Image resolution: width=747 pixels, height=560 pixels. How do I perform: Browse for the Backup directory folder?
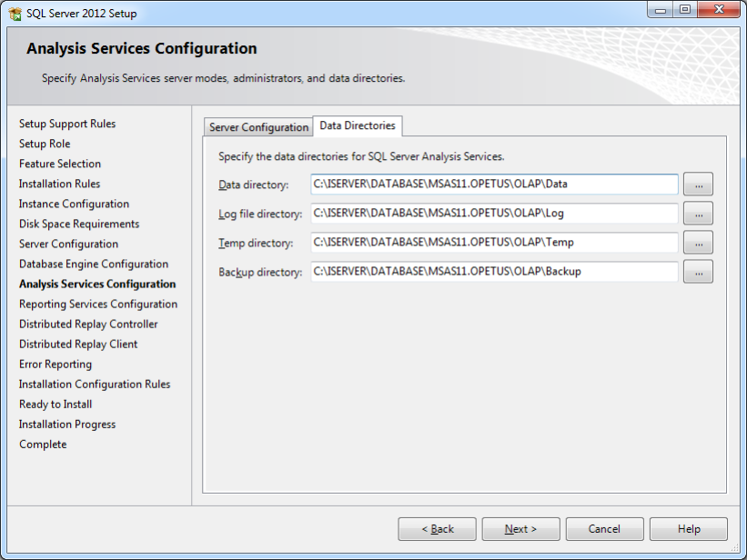pos(698,272)
